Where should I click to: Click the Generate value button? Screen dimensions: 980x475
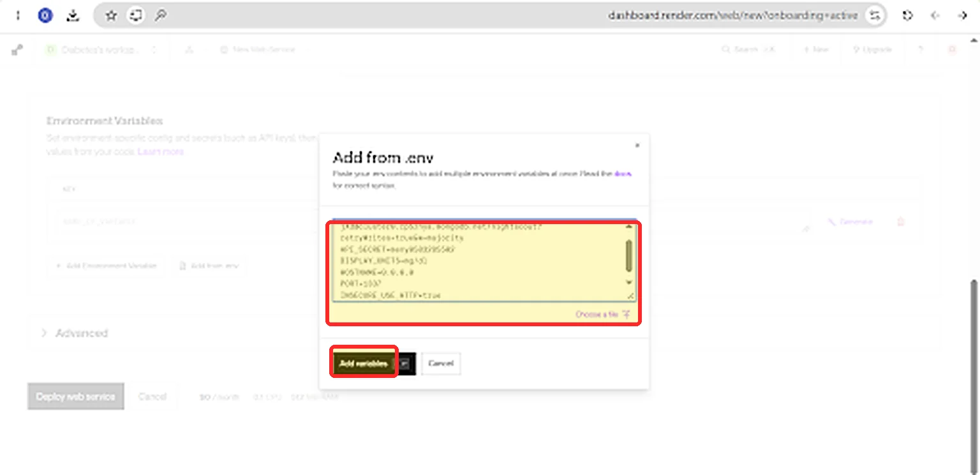pyautogui.click(x=850, y=222)
